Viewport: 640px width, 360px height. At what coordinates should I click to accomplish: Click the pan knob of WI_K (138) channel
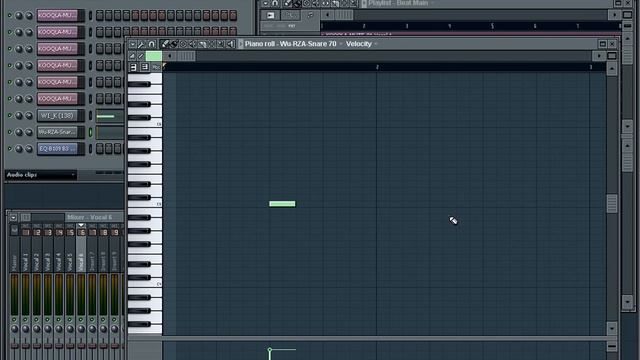point(19,116)
